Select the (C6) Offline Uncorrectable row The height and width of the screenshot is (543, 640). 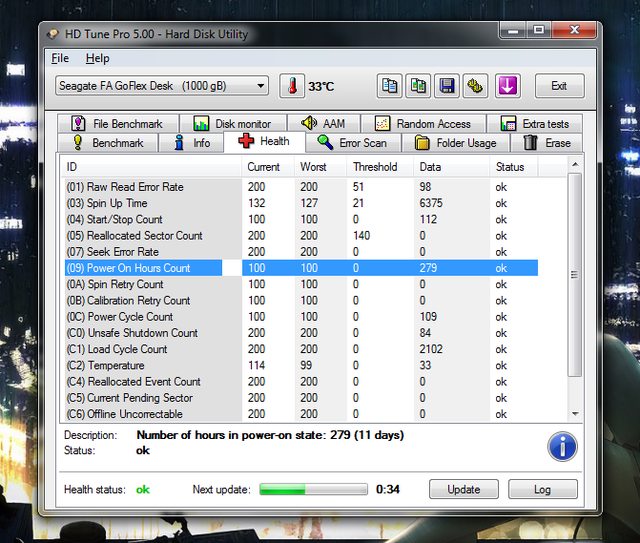coord(301,414)
